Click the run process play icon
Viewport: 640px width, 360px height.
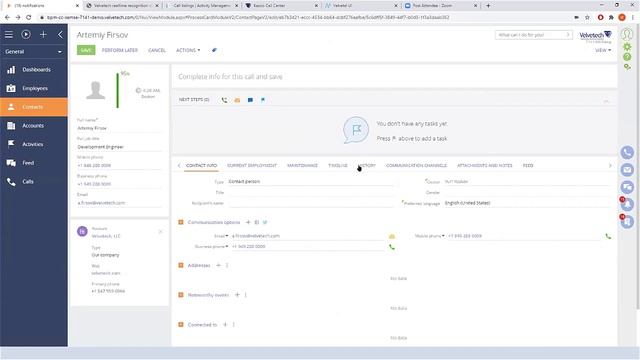coord(26,35)
